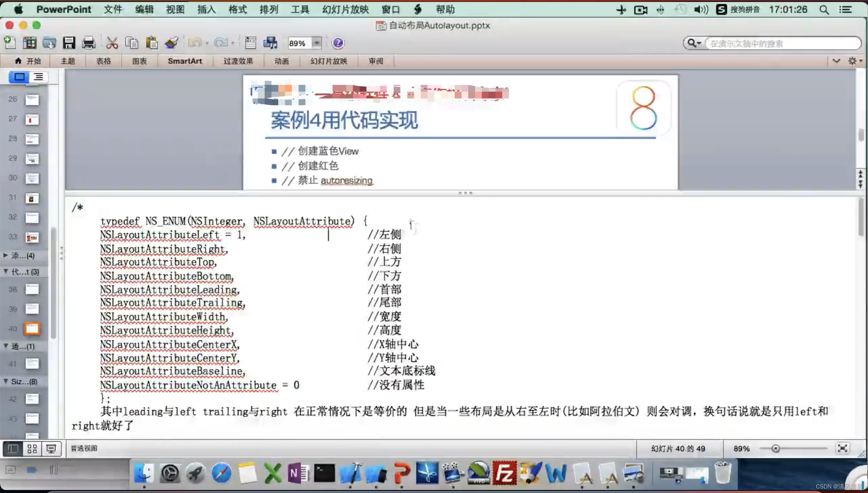Click the Paste clipboard icon
Screen dimensions: 868x493
coord(152,43)
